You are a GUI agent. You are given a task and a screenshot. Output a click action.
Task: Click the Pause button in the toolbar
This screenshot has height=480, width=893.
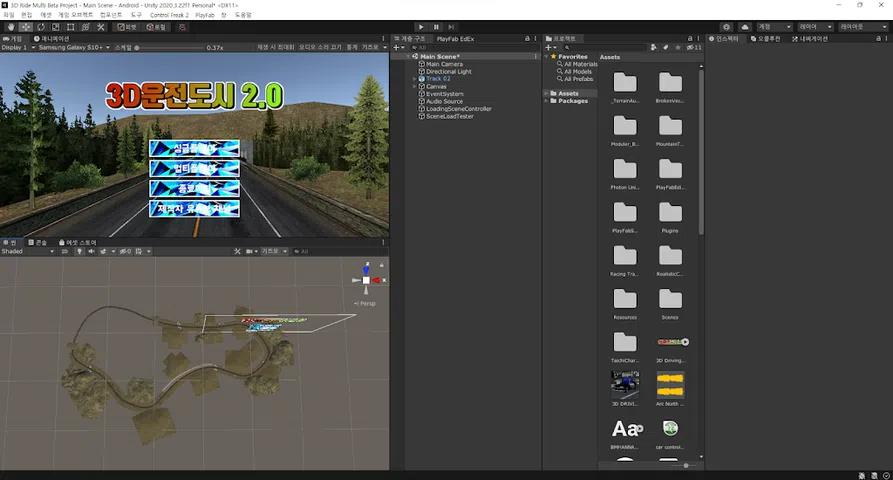(436, 27)
